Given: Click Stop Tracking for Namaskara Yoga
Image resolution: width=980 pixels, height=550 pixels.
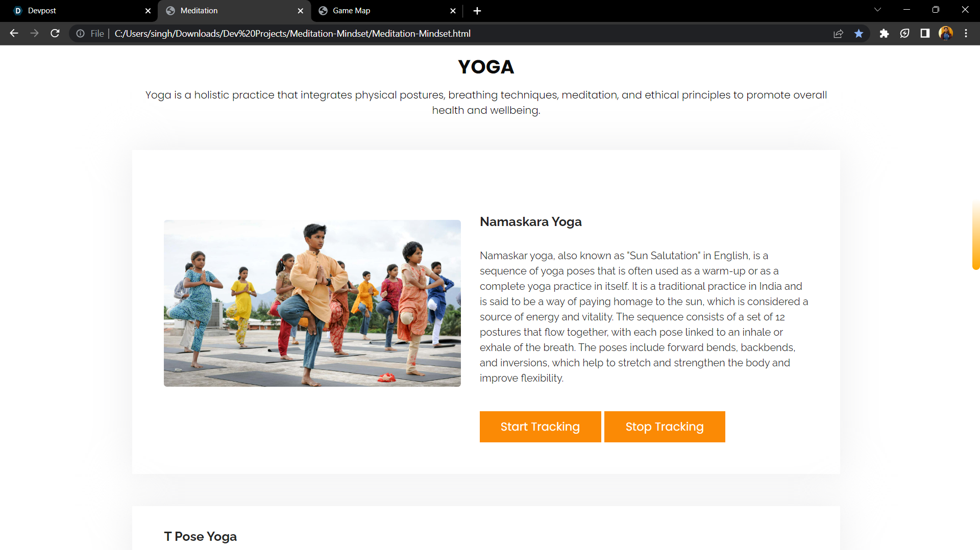Looking at the screenshot, I should click(x=665, y=427).
